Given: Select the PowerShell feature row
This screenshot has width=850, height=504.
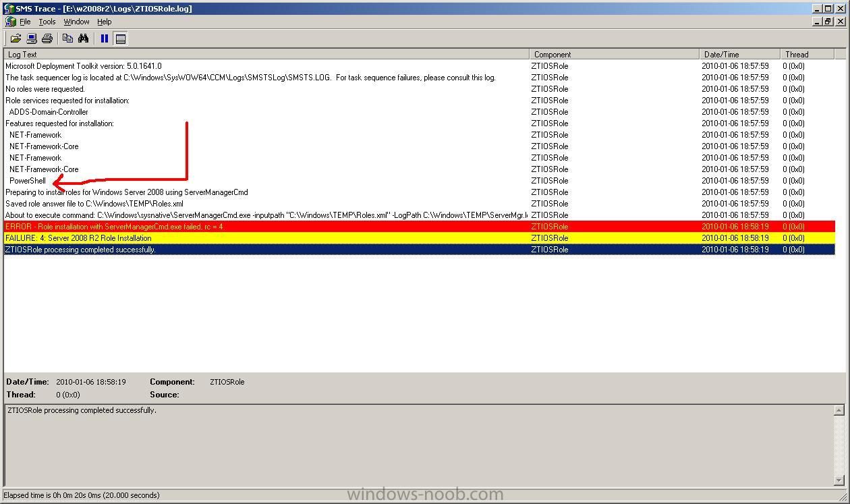Looking at the screenshot, I should (420, 181).
